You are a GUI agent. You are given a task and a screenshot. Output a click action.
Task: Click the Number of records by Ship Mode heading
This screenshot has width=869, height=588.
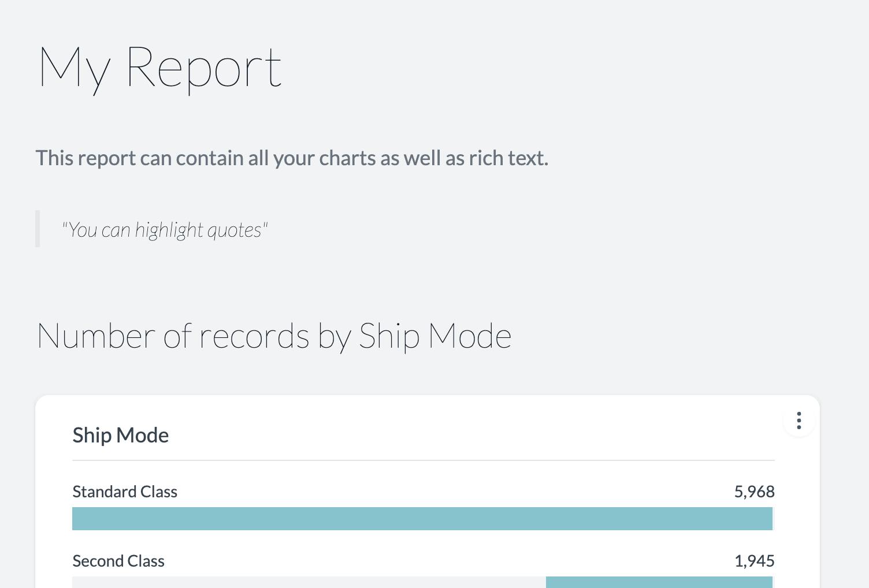[x=274, y=336]
